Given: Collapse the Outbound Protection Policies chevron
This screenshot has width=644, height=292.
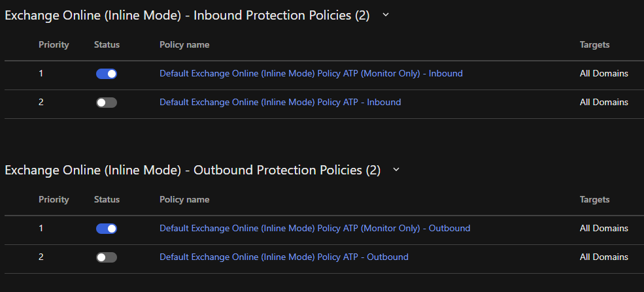Looking at the screenshot, I should click(396, 170).
